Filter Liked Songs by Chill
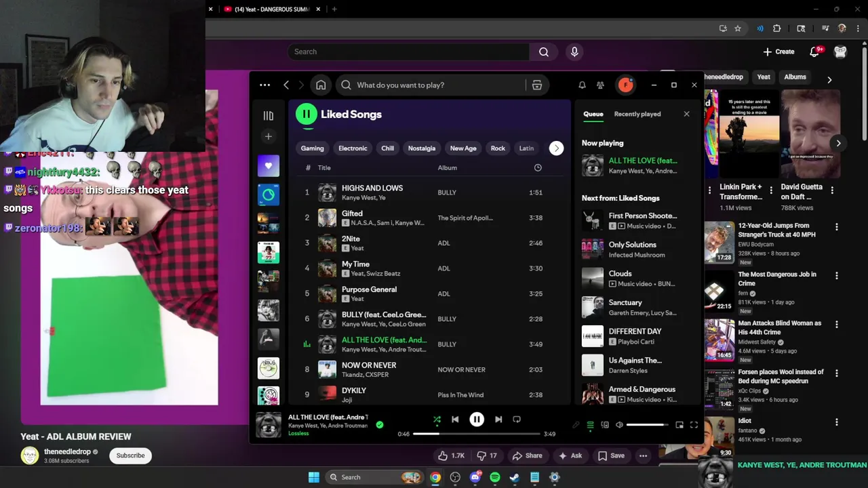This screenshot has height=488, width=868. click(387, 148)
